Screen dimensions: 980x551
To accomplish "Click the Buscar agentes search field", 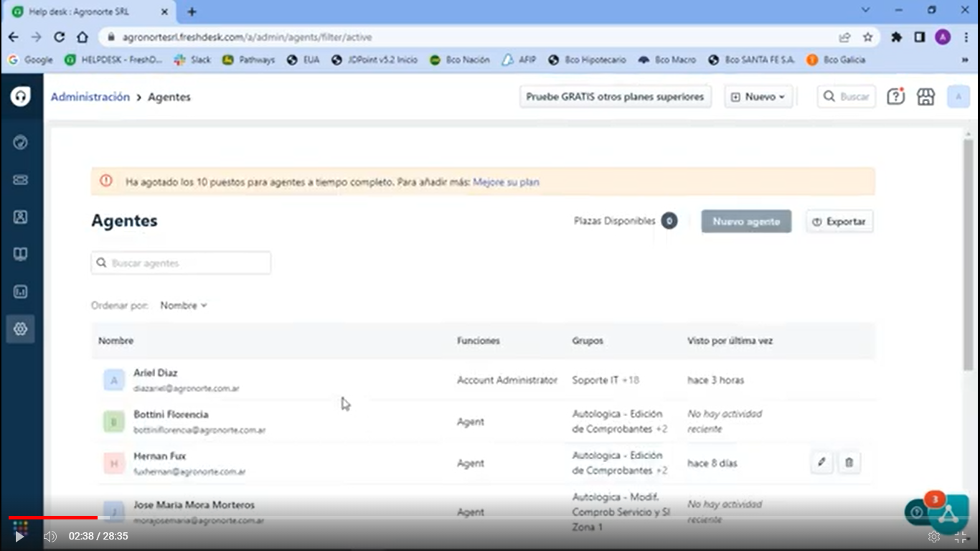I will click(x=181, y=263).
